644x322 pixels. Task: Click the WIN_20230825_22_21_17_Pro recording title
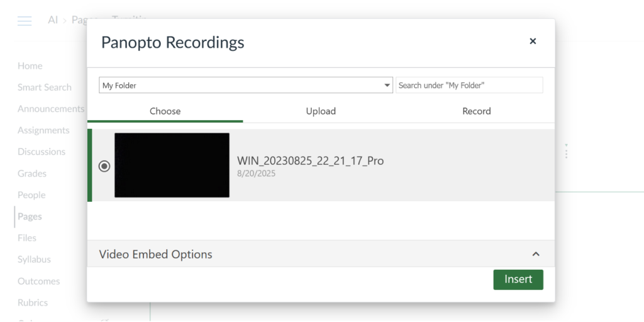tap(310, 161)
